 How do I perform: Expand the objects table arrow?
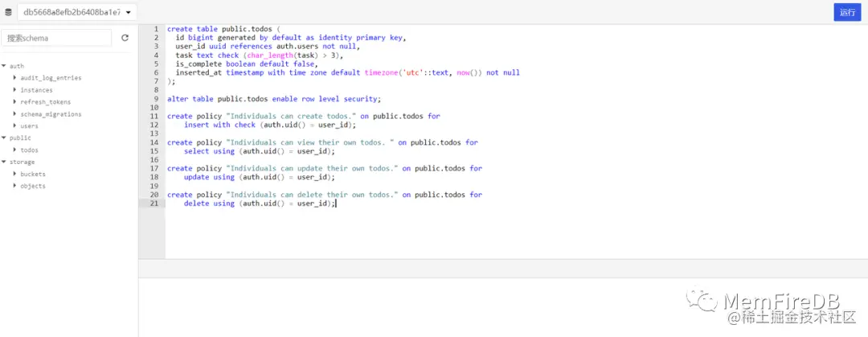click(x=15, y=186)
